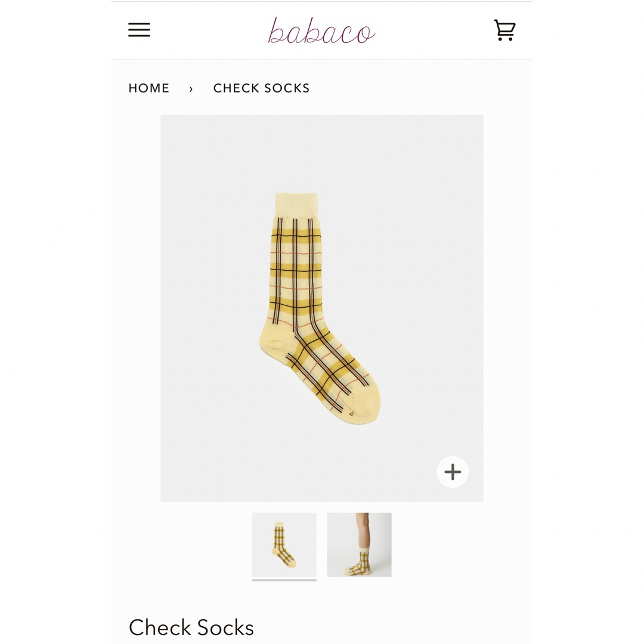Image resolution: width=644 pixels, height=644 pixels.
Task: View the shopping cart
Action: [504, 30]
